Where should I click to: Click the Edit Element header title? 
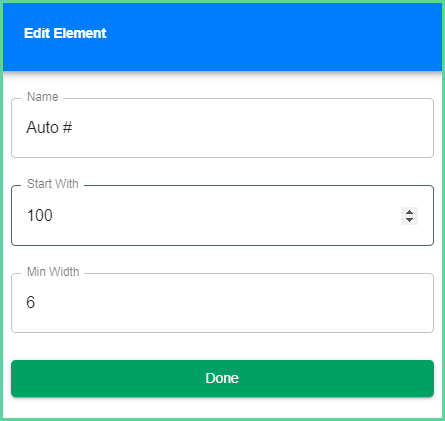coord(65,33)
